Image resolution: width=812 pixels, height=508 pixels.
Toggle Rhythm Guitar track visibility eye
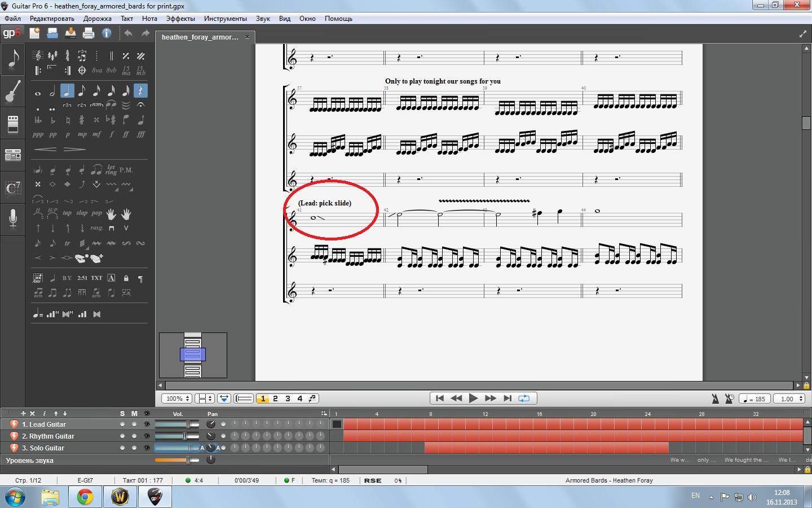click(x=147, y=436)
